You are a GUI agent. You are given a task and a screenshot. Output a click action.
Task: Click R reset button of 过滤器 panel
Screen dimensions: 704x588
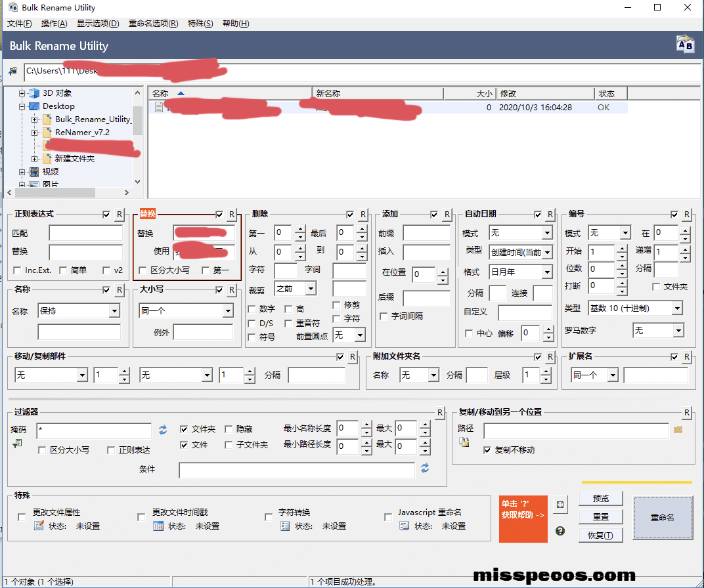[x=440, y=412]
